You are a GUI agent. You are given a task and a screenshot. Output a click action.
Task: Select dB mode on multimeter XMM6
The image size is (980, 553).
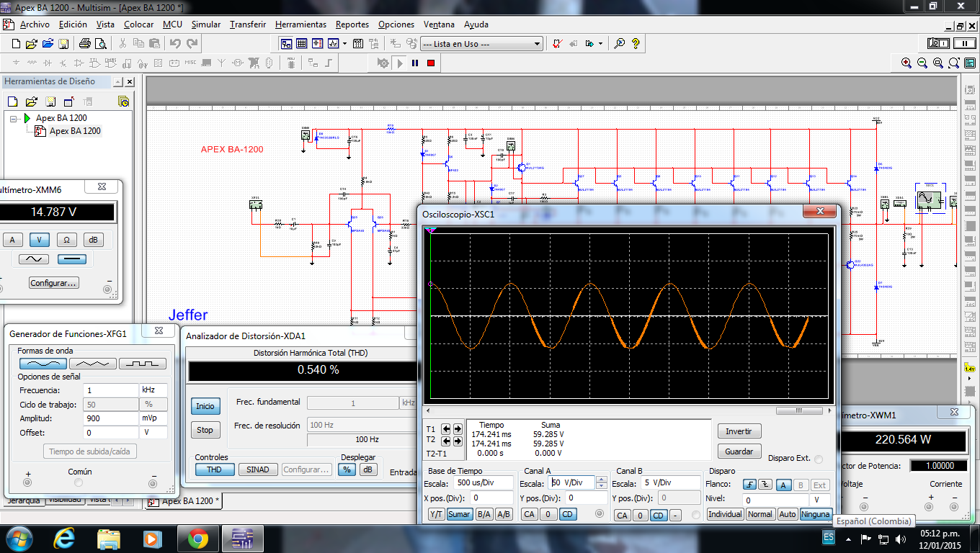pos(93,240)
